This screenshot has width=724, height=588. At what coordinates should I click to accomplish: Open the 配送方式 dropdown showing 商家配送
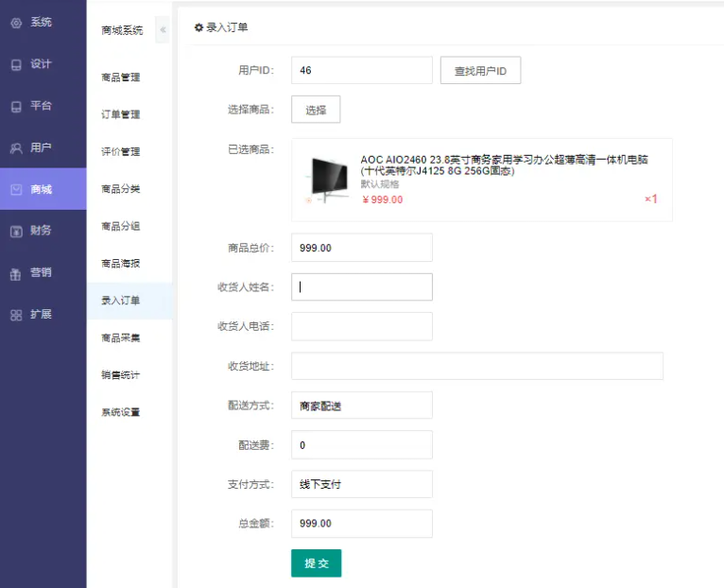tap(362, 406)
